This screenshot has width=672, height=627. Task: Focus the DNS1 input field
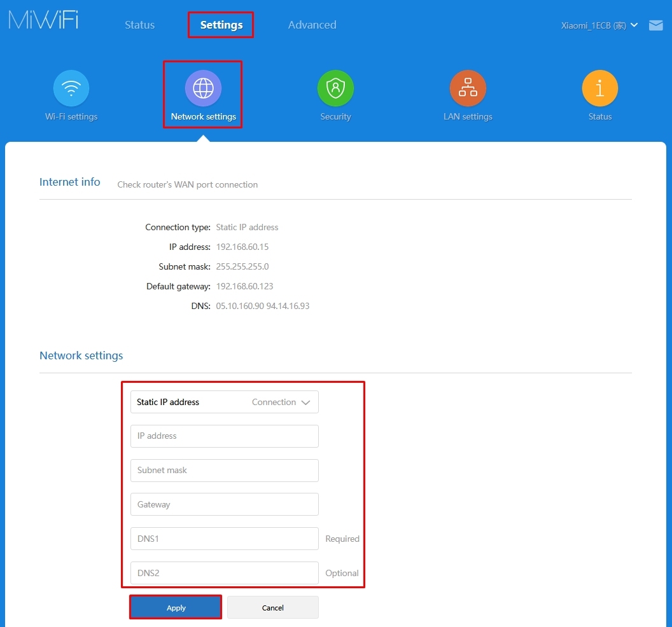point(225,539)
